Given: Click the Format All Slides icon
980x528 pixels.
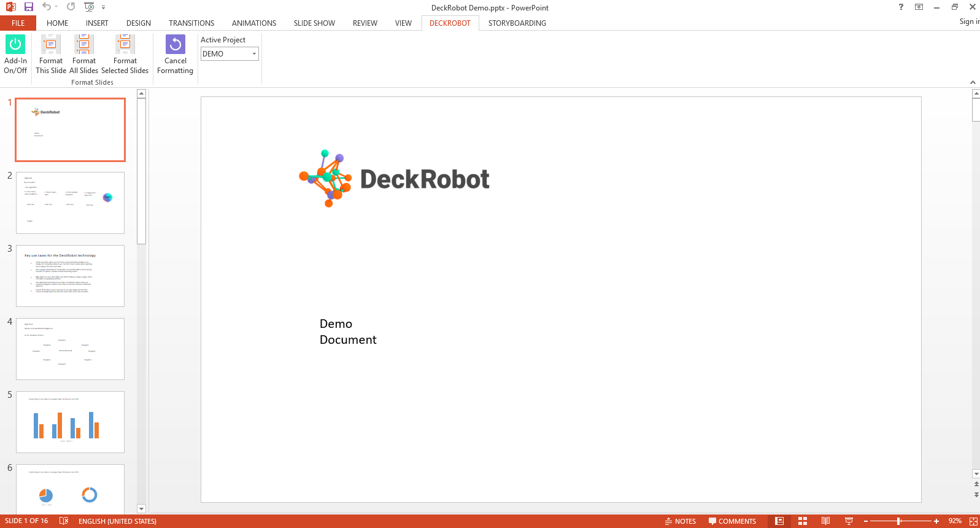Looking at the screenshot, I should pyautogui.click(x=84, y=55).
